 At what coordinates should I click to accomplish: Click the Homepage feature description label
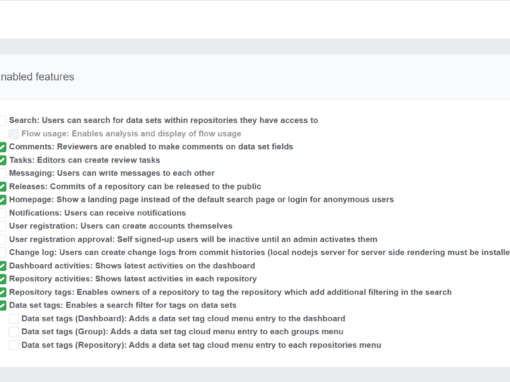pos(201,200)
